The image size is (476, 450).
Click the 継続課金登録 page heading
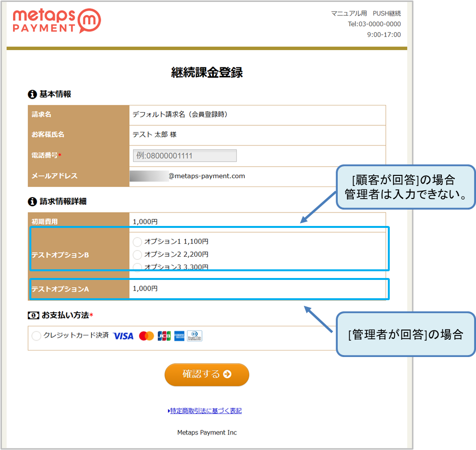207,73
